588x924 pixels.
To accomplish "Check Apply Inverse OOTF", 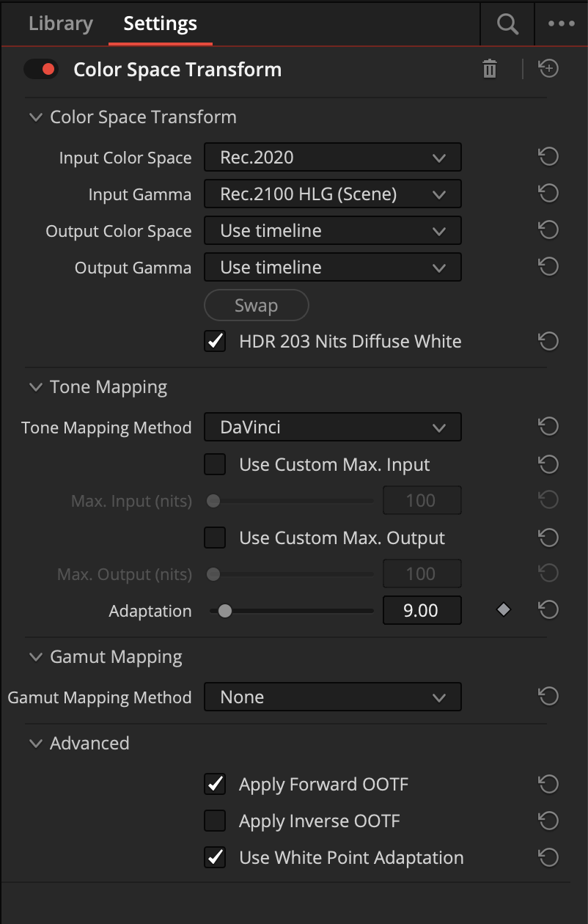I will 215,821.
